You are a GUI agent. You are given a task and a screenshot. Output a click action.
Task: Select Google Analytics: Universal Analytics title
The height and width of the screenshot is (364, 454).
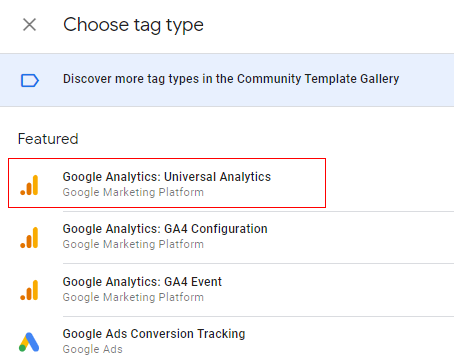167,177
